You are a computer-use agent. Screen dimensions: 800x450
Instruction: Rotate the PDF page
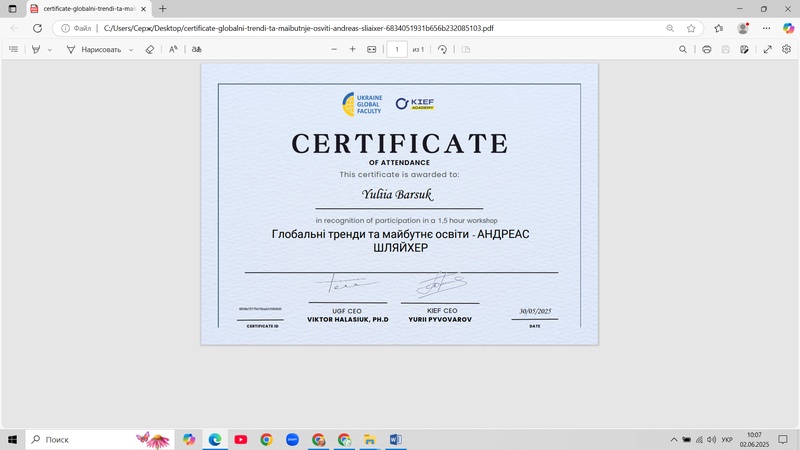[442, 49]
